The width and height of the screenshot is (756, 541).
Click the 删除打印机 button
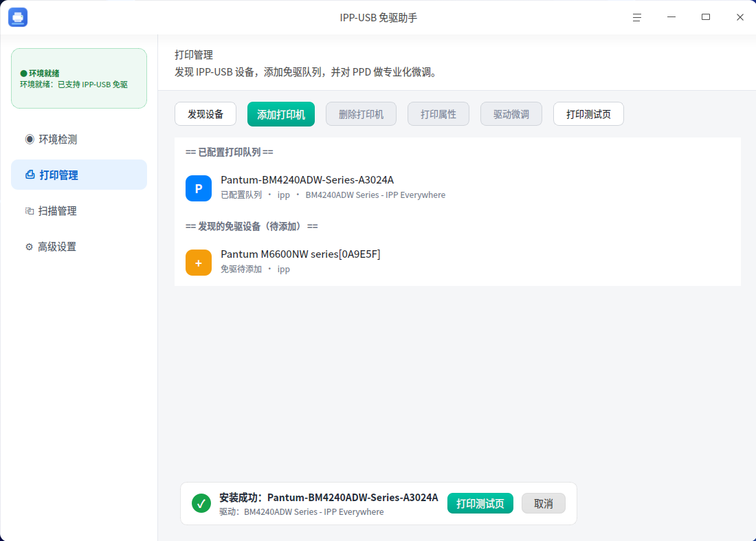pos(361,114)
